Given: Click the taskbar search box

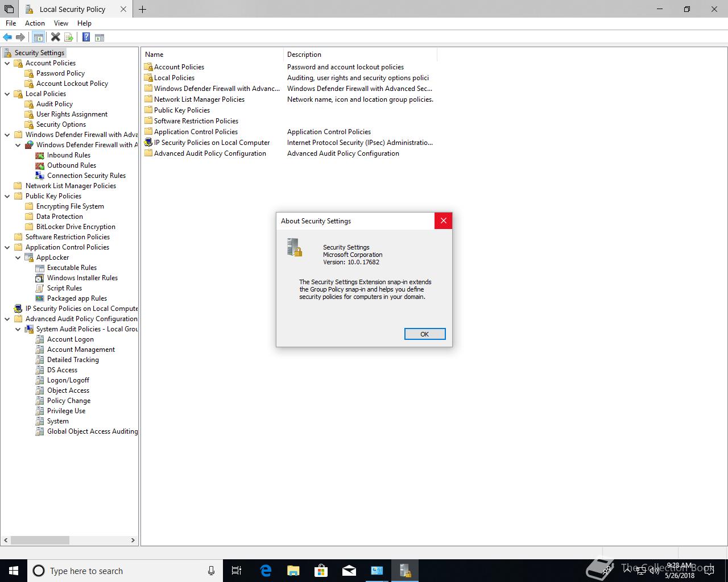Looking at the screenshot, I should (x=125, y=571).
